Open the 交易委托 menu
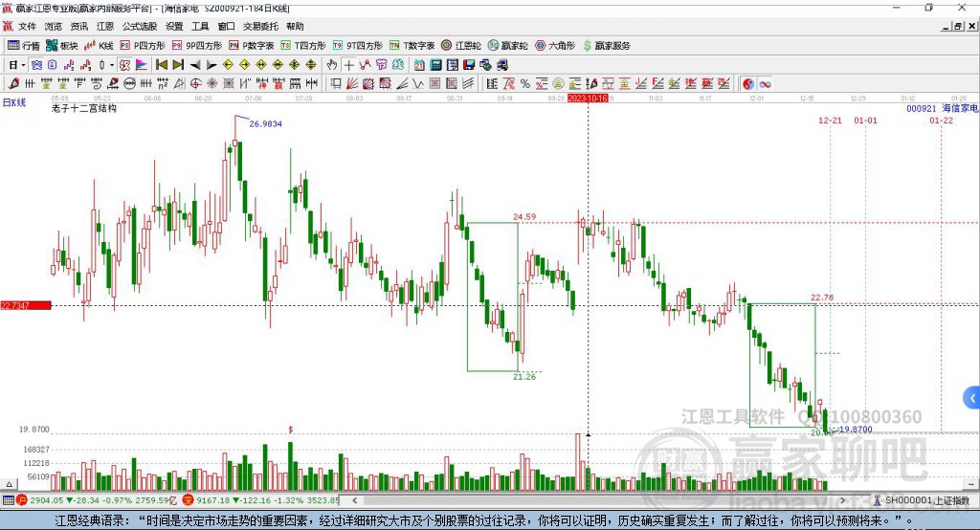The width and height of the screenshot is (980, 530). coord(260,26)
